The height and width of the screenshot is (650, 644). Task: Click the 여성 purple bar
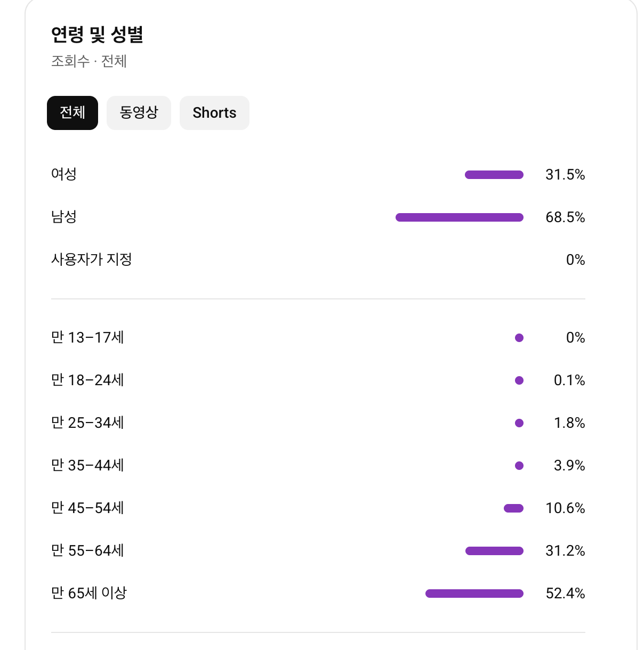pyautogui.click(x=494, y=175)
